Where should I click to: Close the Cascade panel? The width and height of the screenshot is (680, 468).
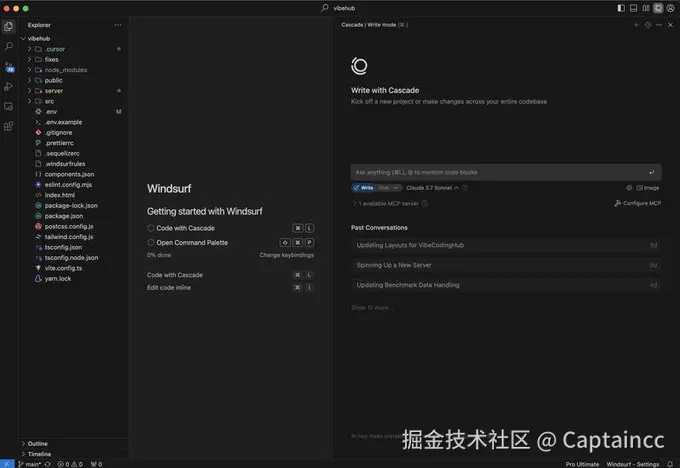[670, 25]
